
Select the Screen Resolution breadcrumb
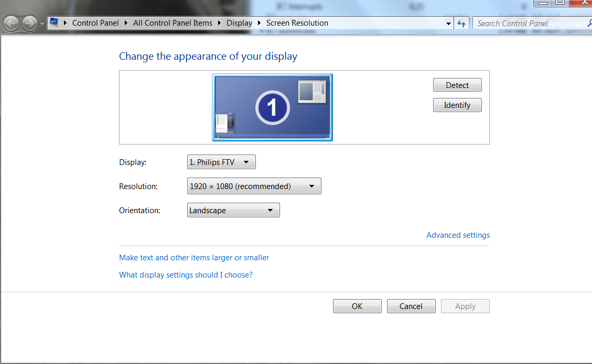pos(297,23)
